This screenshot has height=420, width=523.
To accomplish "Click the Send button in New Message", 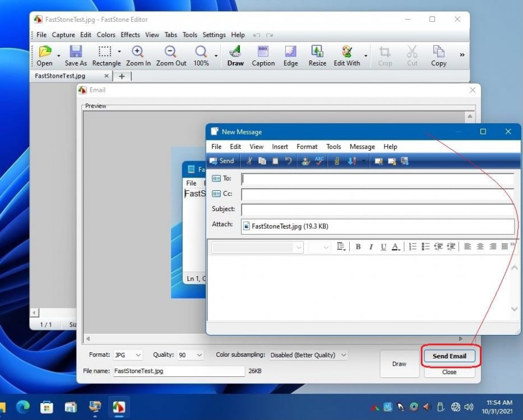I will (x=222, y=161).
